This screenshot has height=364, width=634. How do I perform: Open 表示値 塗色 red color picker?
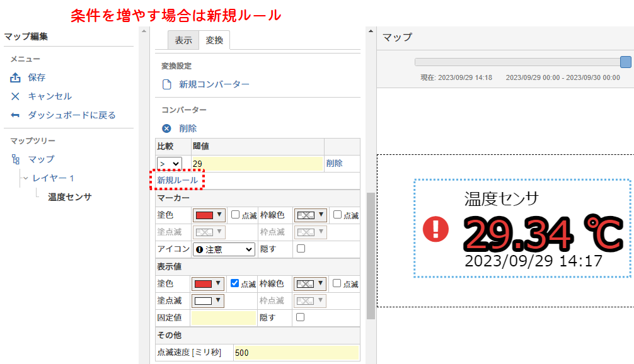tap(207, 284)
